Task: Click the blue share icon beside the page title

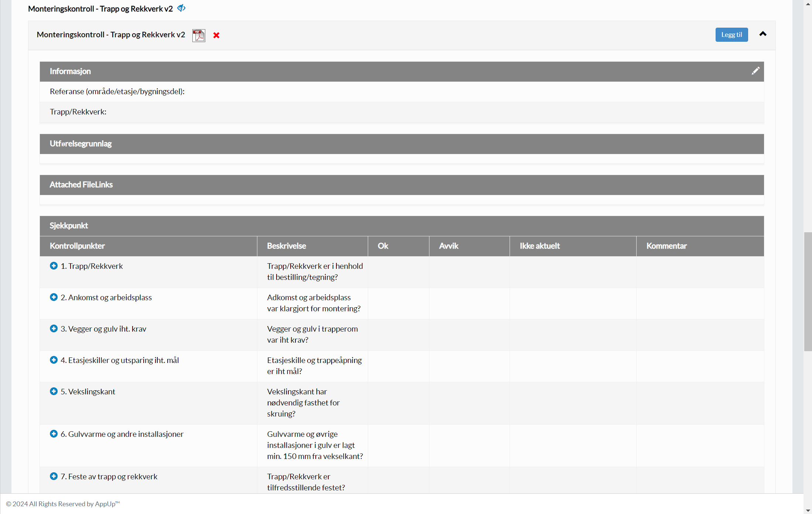Action: click(x=181, y=8)
